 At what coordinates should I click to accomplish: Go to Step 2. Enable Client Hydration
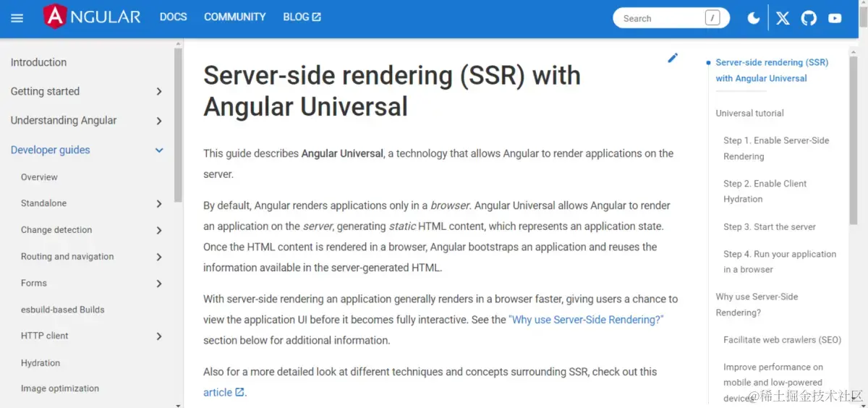(x=765, y=191)
